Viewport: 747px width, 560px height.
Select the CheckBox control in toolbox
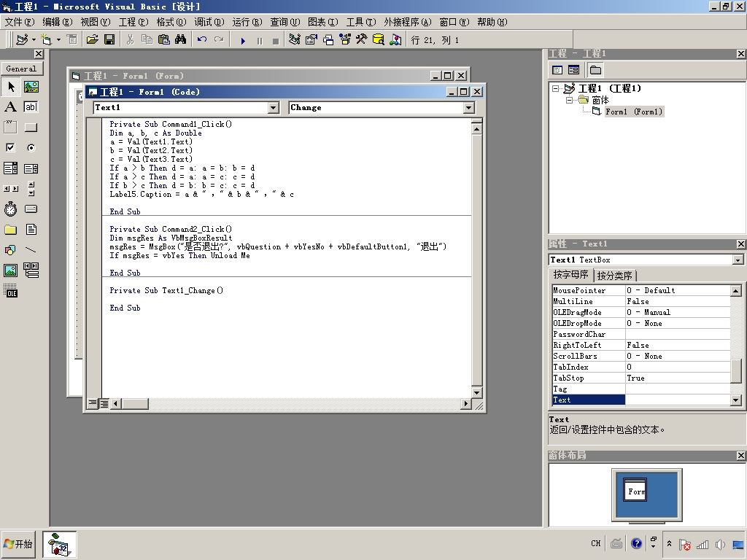10,147
